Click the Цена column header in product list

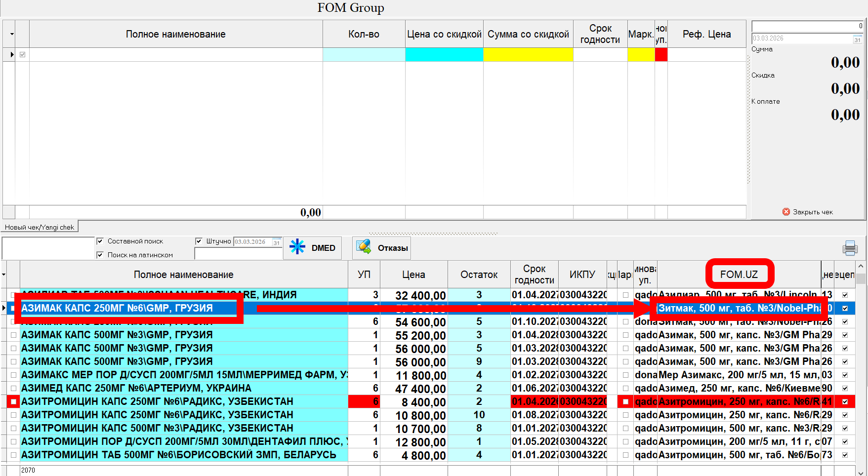pos(413,275)
